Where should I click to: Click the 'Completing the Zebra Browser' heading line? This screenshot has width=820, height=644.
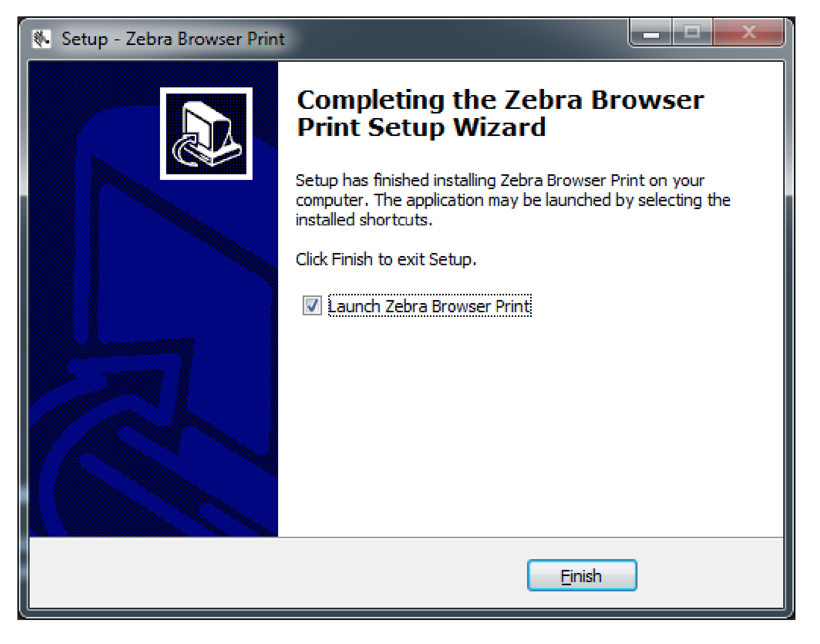(500, 99)
